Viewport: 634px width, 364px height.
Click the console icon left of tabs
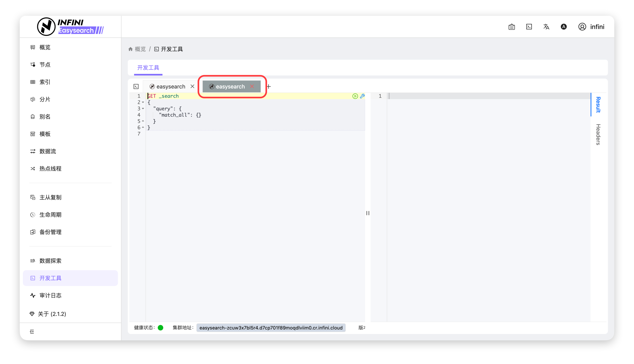click(x=136, y=86)
